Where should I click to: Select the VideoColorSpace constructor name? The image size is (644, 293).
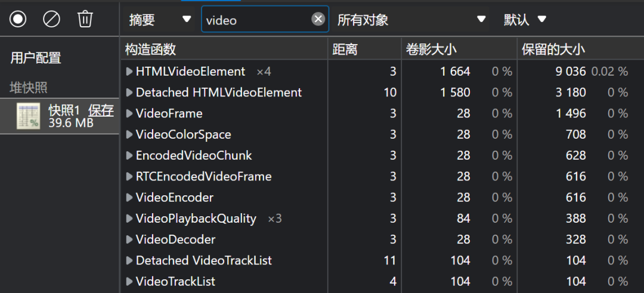pos(184,135)
